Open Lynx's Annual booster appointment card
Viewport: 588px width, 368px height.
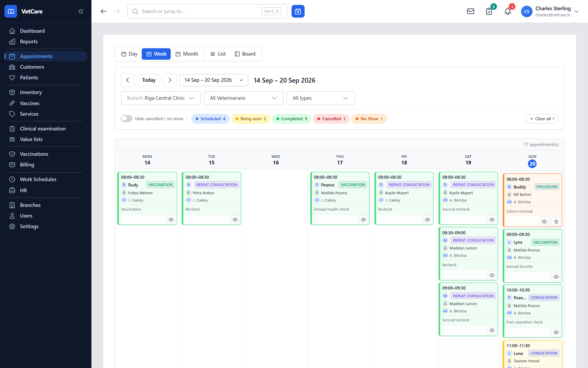[x=532, y=256]
